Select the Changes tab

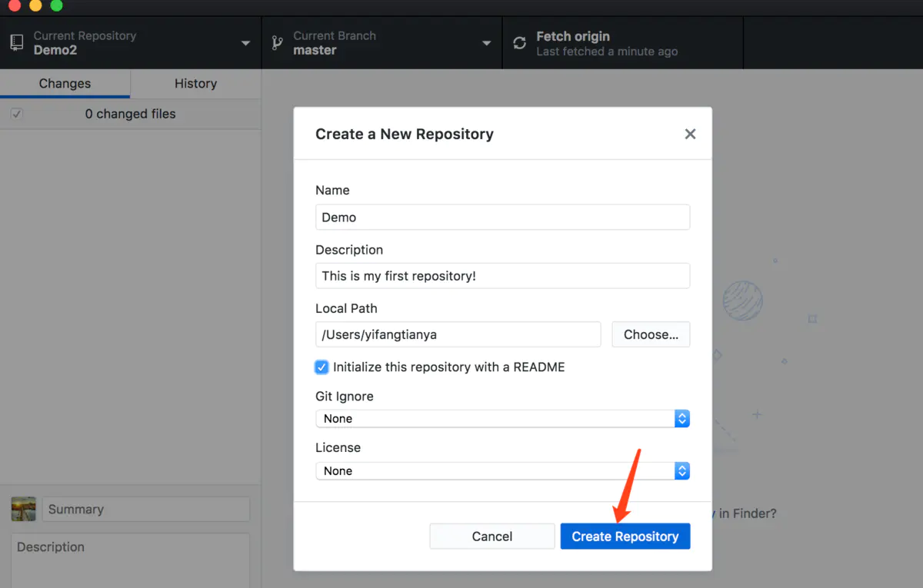(x=65, y=83)
